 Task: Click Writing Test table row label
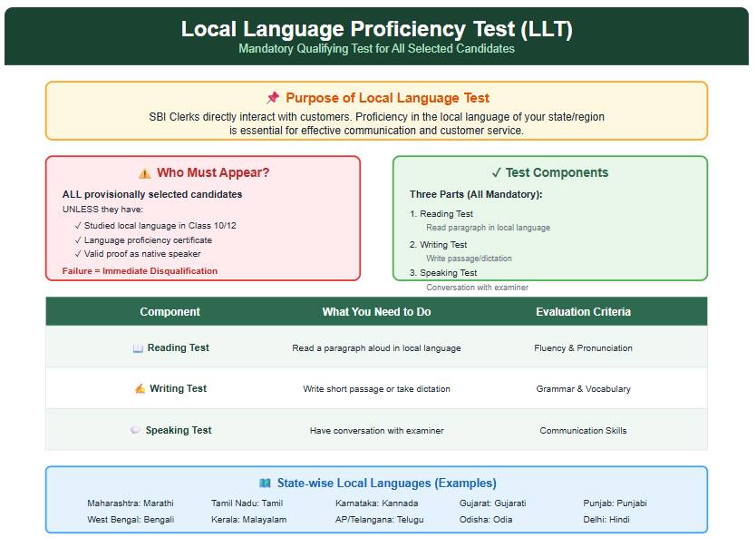pyautogui.click(x=178, y=388)
